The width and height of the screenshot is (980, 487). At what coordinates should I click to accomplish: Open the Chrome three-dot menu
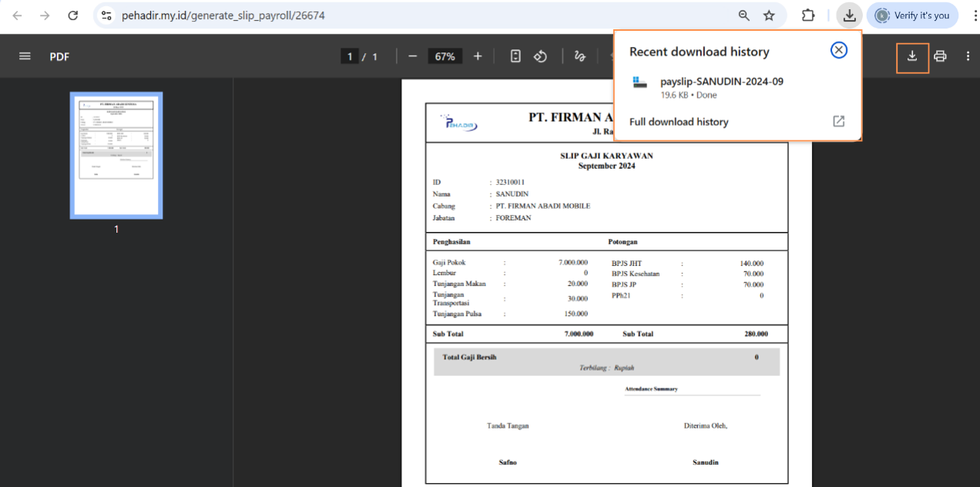[974, 15]
